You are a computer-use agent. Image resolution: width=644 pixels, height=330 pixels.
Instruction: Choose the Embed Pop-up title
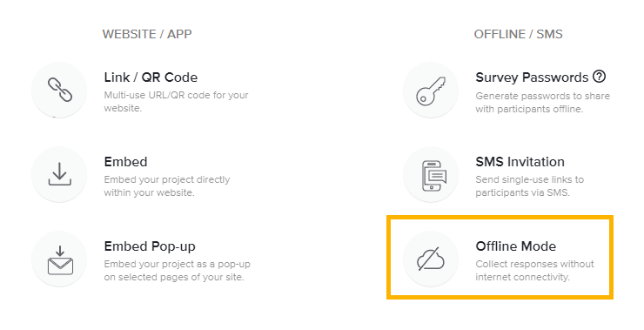[x=150, y=246]
